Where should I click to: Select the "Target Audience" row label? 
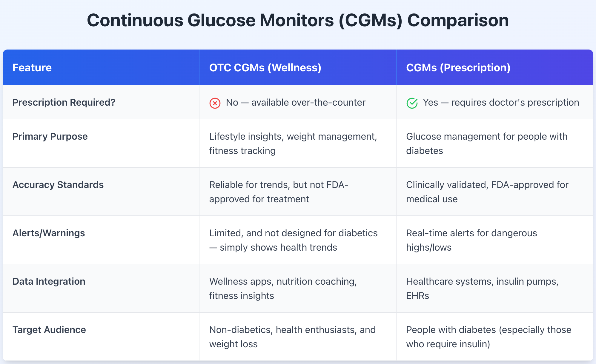click(x=49, y=330)
